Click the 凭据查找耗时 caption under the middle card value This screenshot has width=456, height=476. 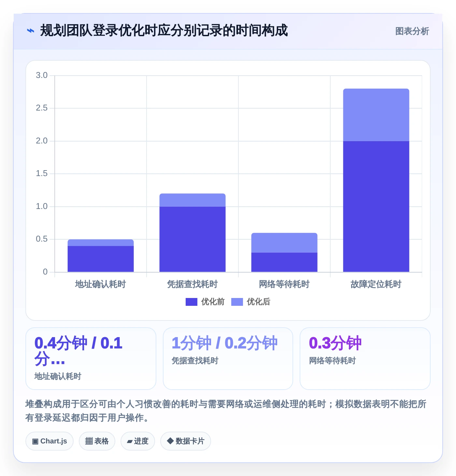point(195,361)
